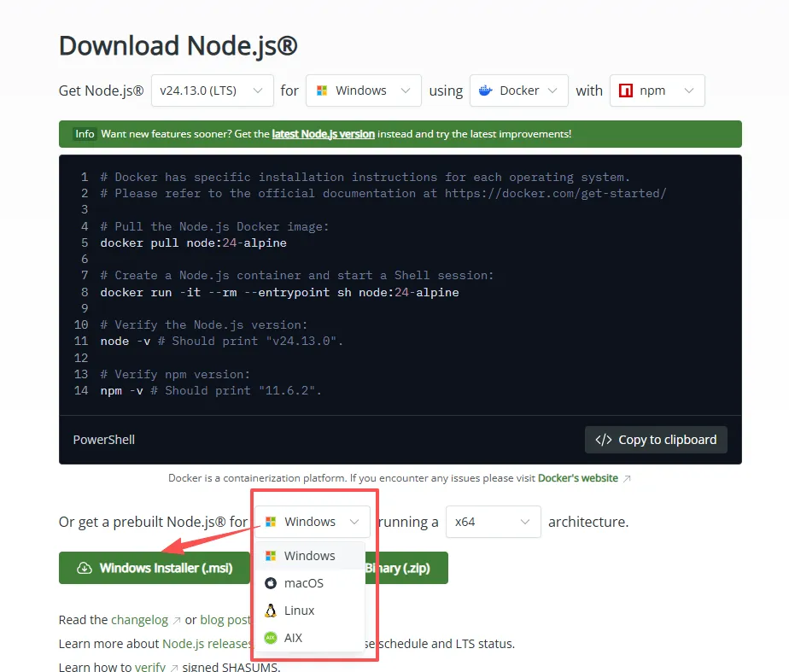
Task: Click the code brackets icon on Copy button
Action: pos(604,440)
